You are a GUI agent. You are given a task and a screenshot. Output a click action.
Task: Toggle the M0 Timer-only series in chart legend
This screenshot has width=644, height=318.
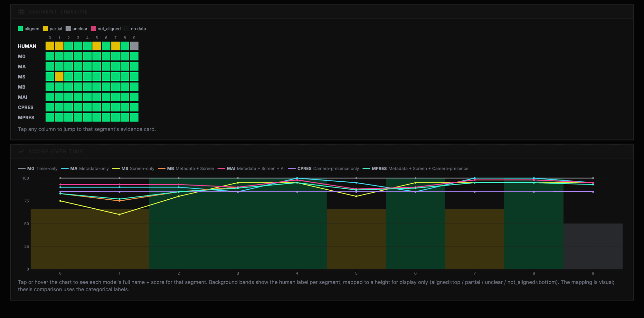click(38, 168)
